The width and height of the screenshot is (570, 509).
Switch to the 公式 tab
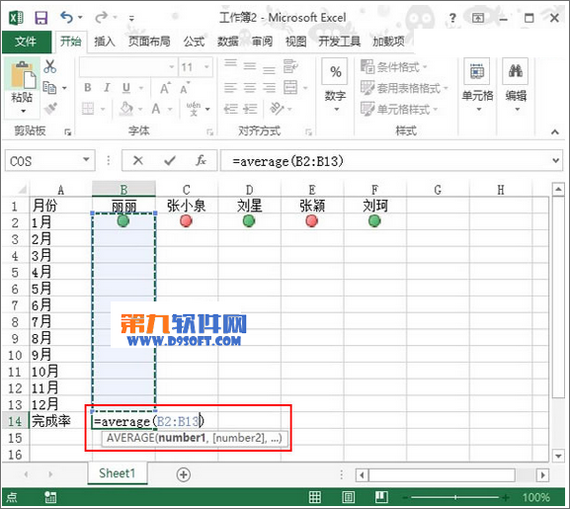click(194, 41)
